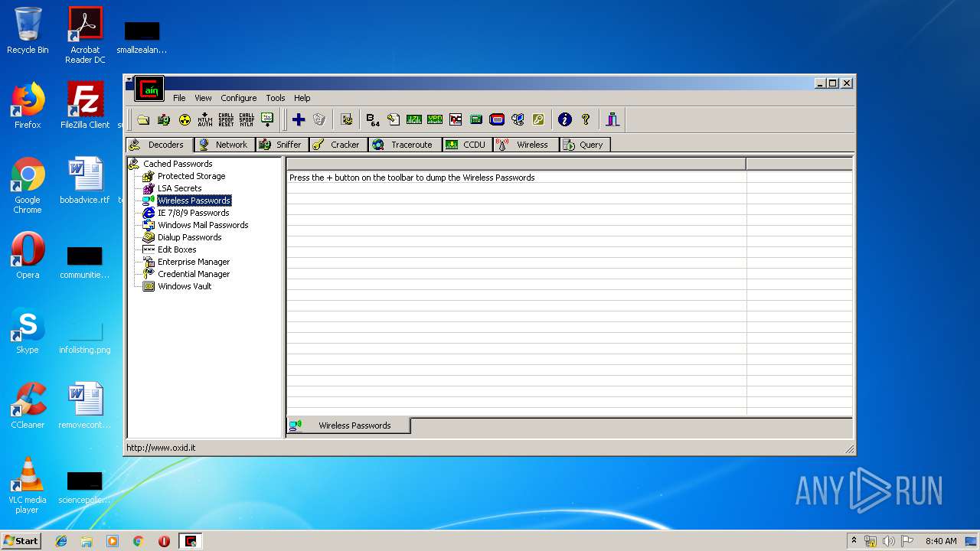The image size is (980, 551).
Task: Open Internet Explorer from the taskbar
Action: (61, 541)
